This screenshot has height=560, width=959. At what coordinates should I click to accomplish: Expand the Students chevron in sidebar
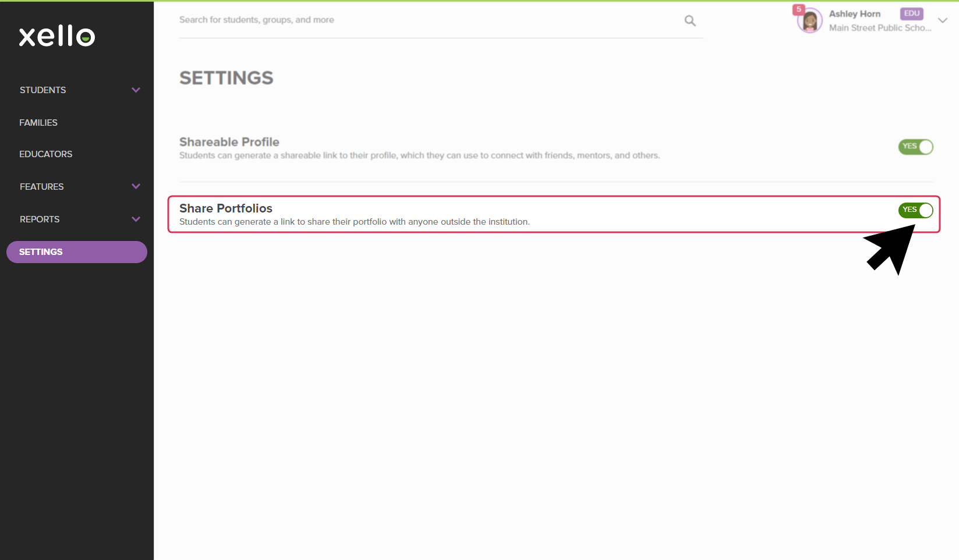tap(136, 90)
